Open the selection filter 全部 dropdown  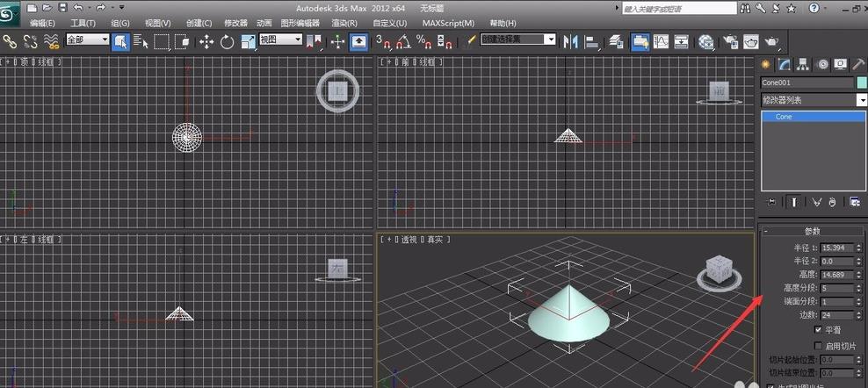tap(88, 40)
